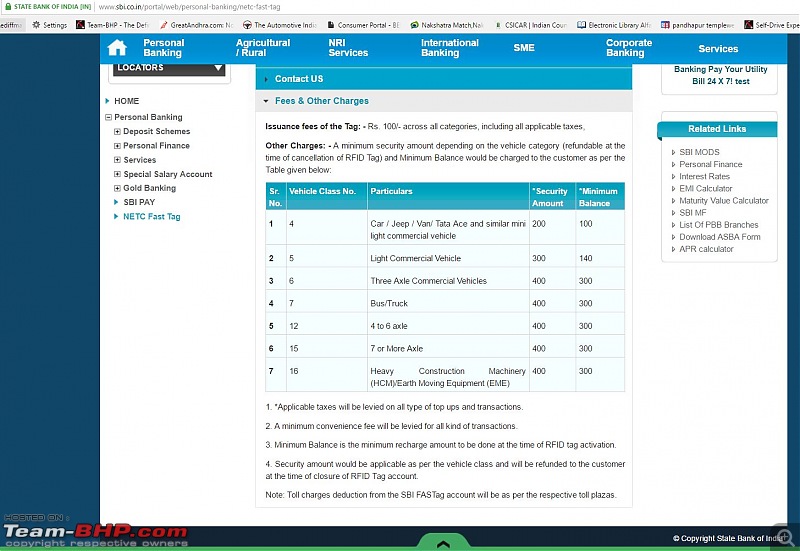800x551 pixels.
Task: Select the 4 to 6 axle cell
Action: tap(448, 325)
